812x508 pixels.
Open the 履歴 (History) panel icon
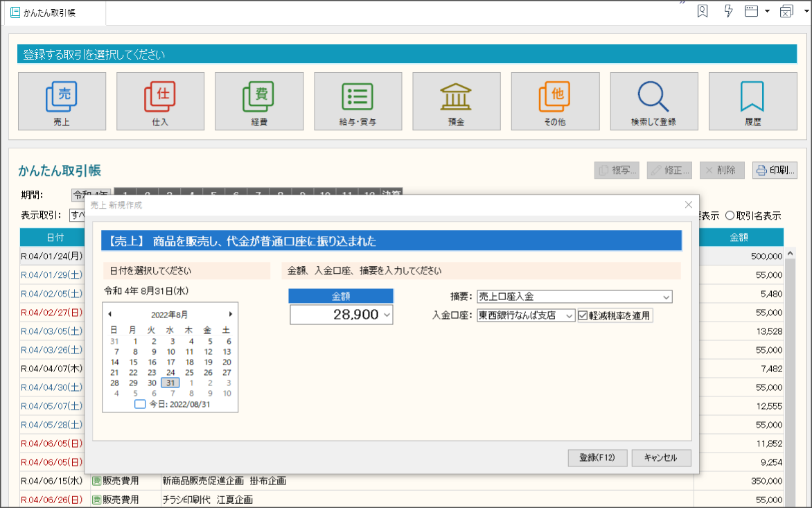click(752, 101)
